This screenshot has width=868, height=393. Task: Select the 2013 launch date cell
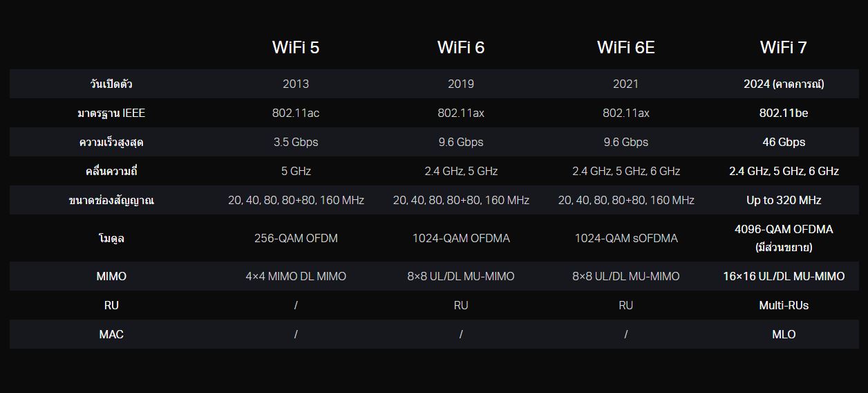tap(295, 84)
